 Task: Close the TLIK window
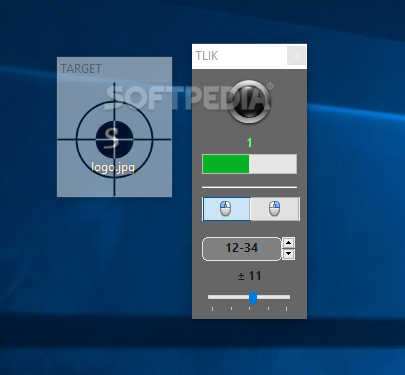pos(296,56)
